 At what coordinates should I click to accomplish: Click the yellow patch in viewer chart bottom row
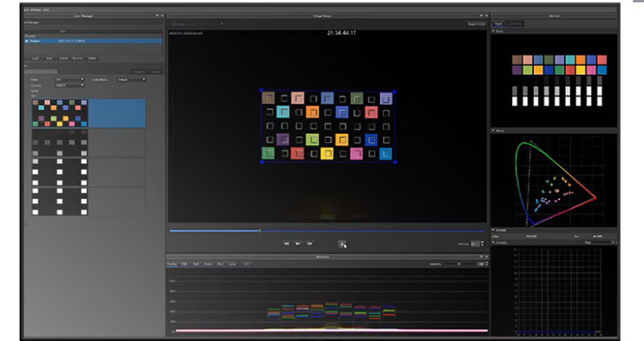coord(327,154)
